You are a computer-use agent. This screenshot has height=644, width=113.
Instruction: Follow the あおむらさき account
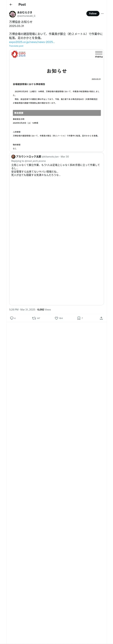point(93,14)
